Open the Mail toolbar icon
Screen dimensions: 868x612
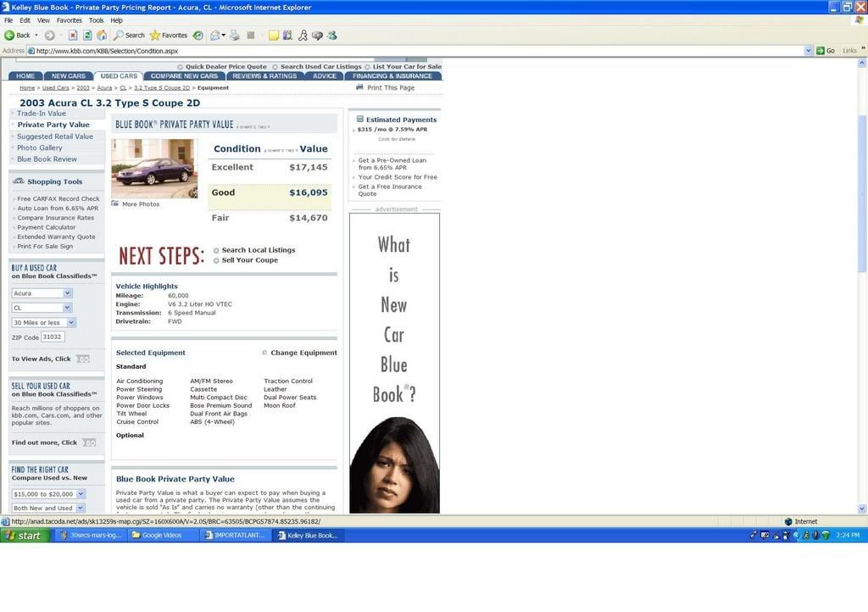(215, 36)
